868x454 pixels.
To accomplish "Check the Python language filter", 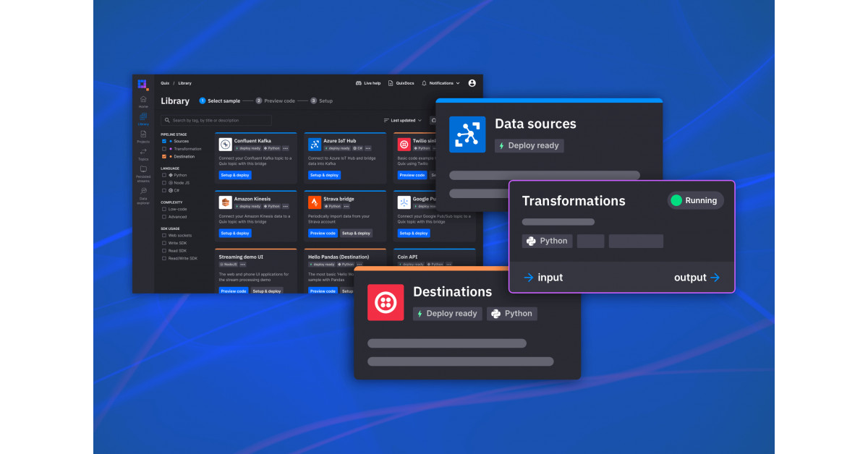I will tap(163, 175).
